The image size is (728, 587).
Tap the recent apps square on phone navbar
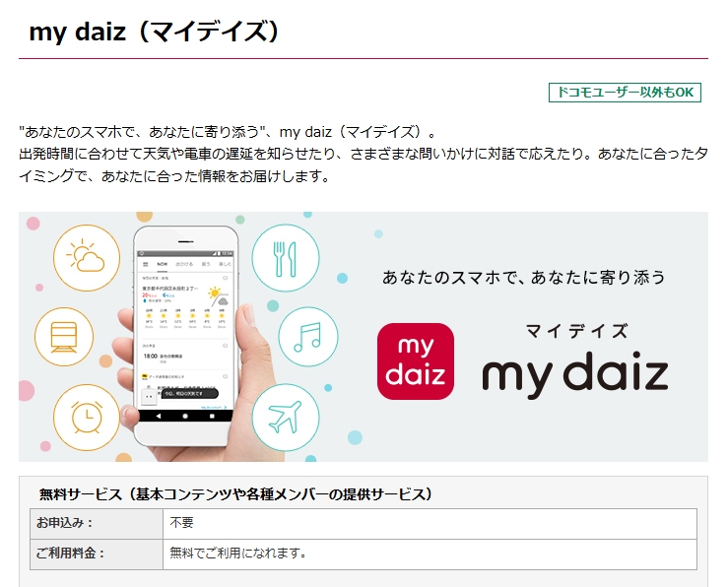coord(212,417)
